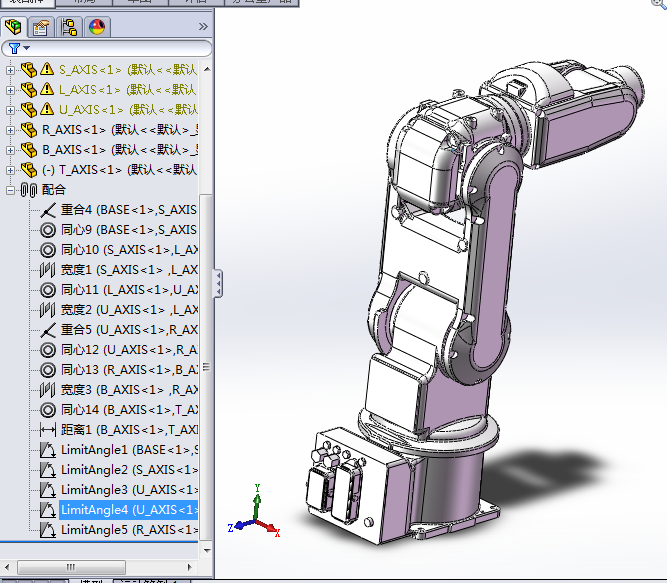Select the 同心12 concentric mate icon

(48, 350)
